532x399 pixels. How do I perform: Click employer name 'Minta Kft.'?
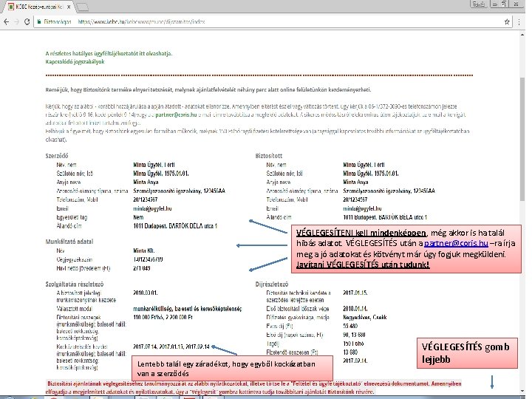(x=144, y=250)
